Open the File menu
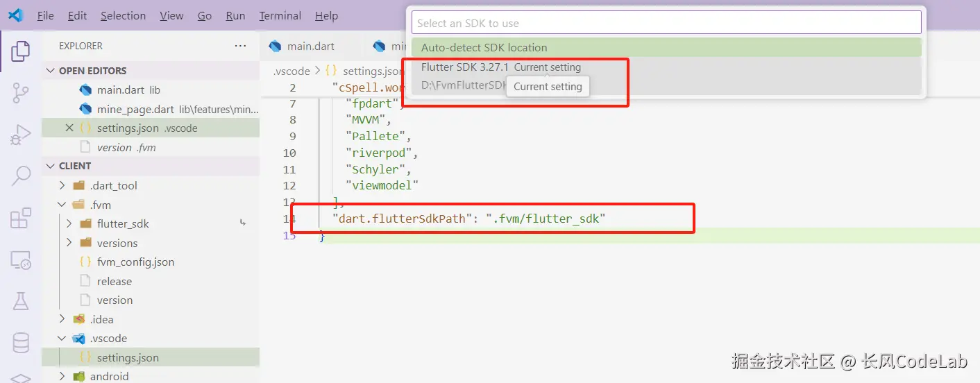Viewport: 980px width, 383px height. [45, 15]
